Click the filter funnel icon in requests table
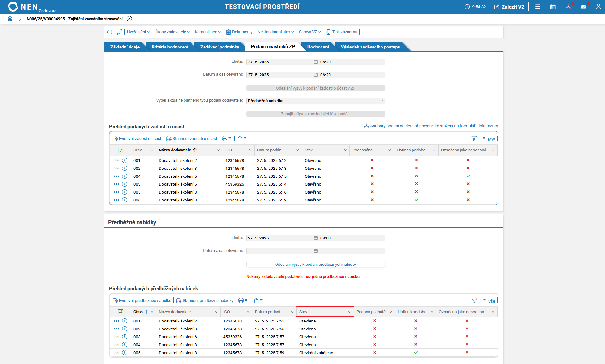 tap(474, 138)
